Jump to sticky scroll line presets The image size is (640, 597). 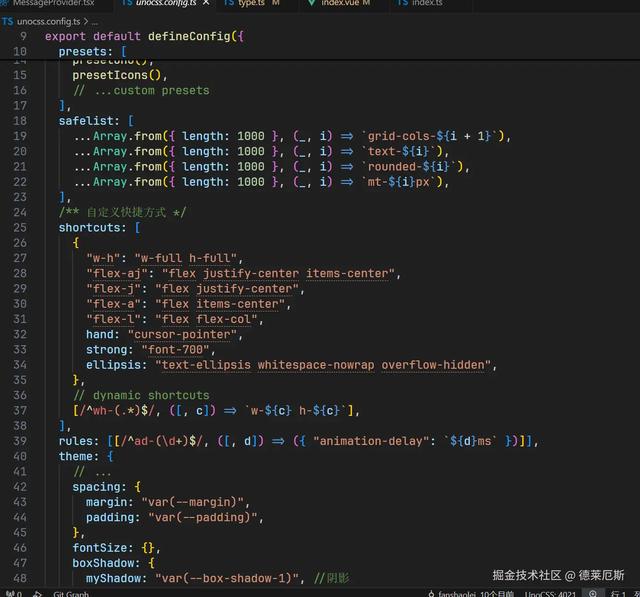92,52
